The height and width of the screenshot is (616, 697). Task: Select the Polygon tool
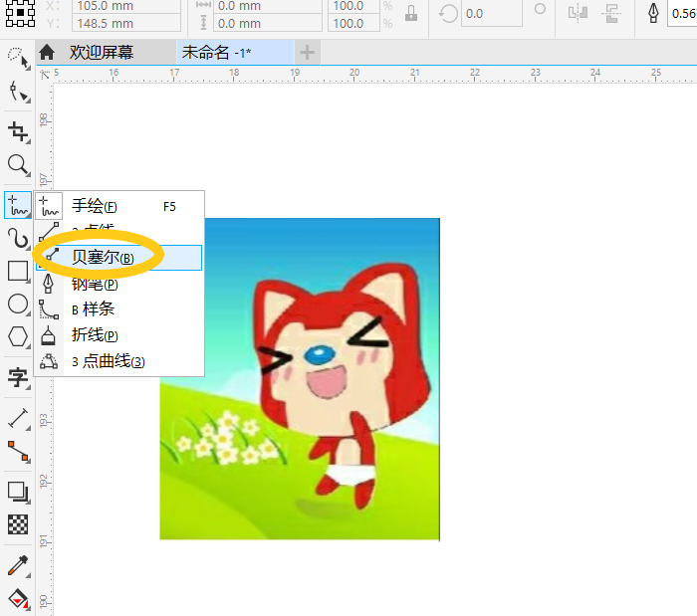coord(18,336)
